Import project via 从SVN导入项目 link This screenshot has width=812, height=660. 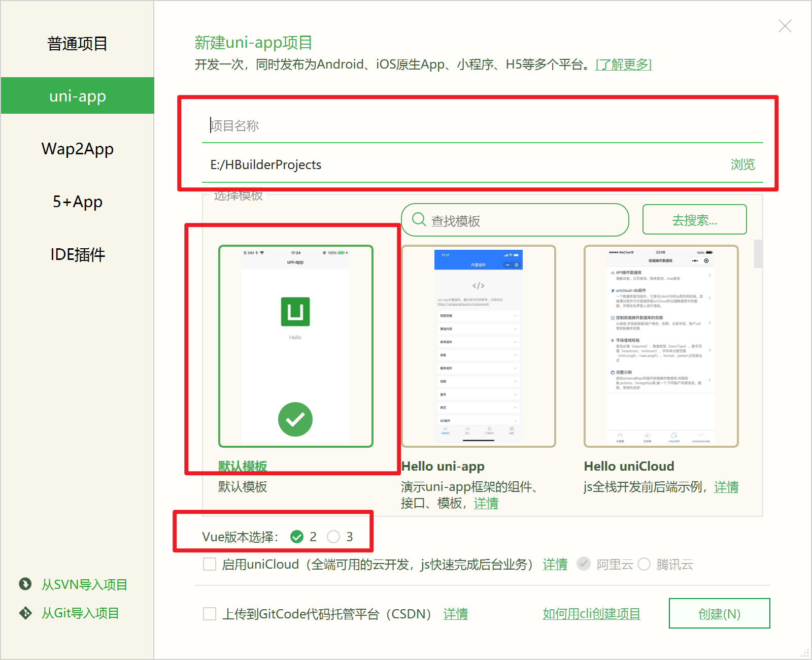[84, 584]
